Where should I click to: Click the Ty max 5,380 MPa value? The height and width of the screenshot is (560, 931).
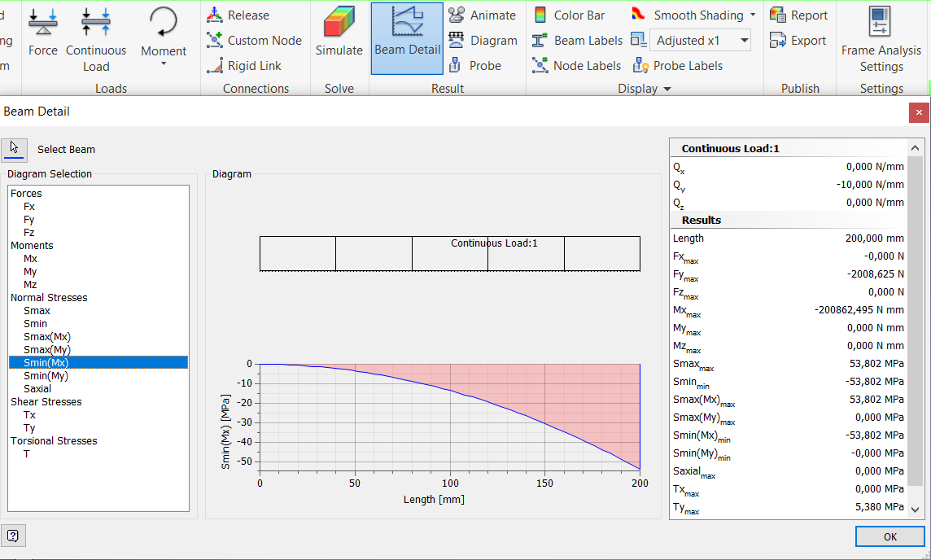(880, 507)
